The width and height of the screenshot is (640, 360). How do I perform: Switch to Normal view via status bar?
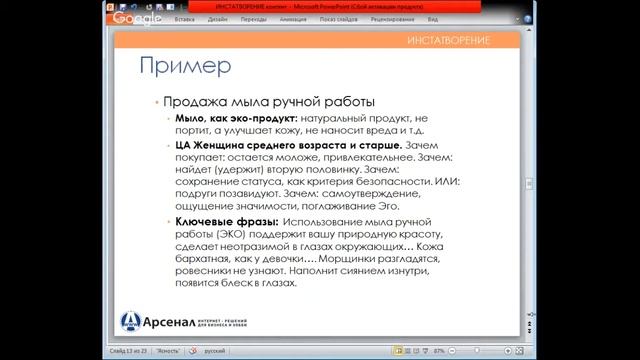(x=398, y=351)
